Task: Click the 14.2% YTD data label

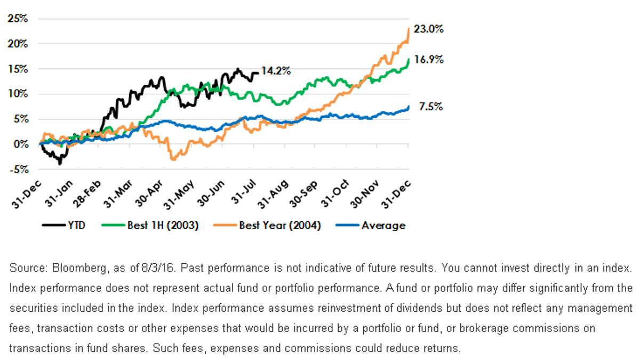Action: tap(276, 71)
